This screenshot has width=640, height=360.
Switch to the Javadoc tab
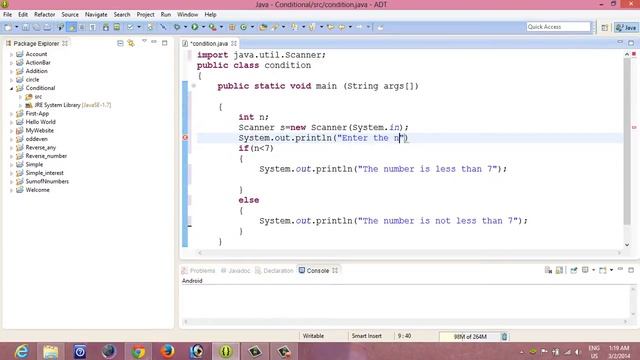click(236, 271)
